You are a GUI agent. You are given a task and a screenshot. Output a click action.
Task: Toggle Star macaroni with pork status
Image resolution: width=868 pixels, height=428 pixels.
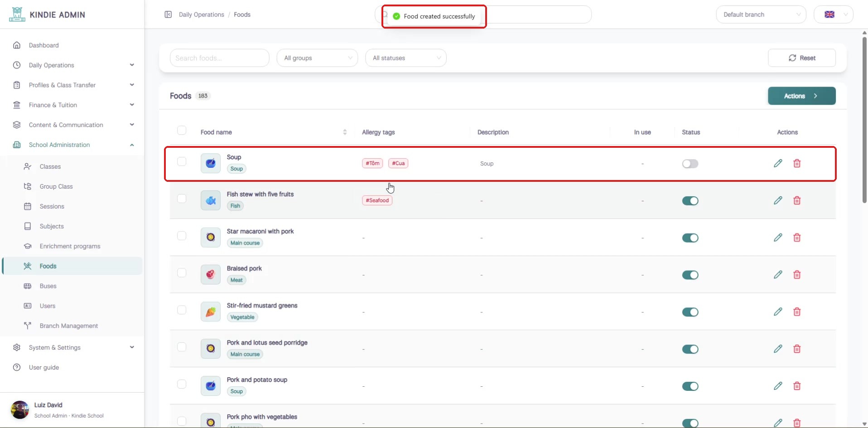coord(690,238)
